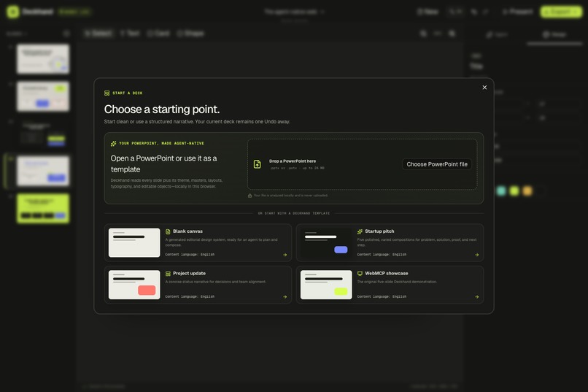Click the Present button in the top bar

[518, 12]
